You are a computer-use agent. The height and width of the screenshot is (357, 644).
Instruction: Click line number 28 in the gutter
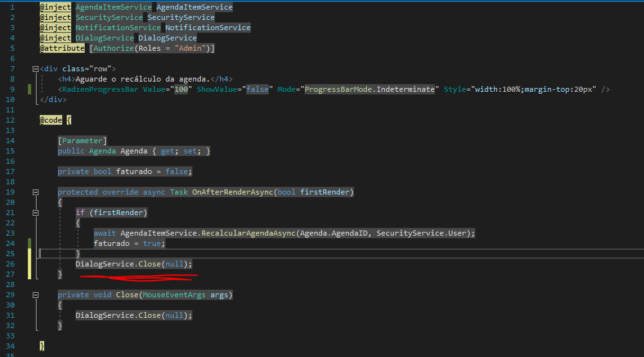click(x=10, y=284)
